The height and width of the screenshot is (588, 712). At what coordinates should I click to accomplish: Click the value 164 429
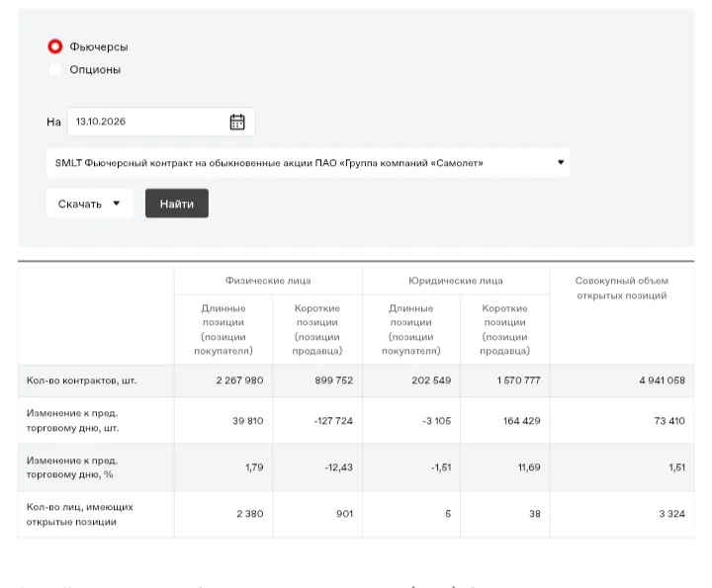[x=522, y=421]
